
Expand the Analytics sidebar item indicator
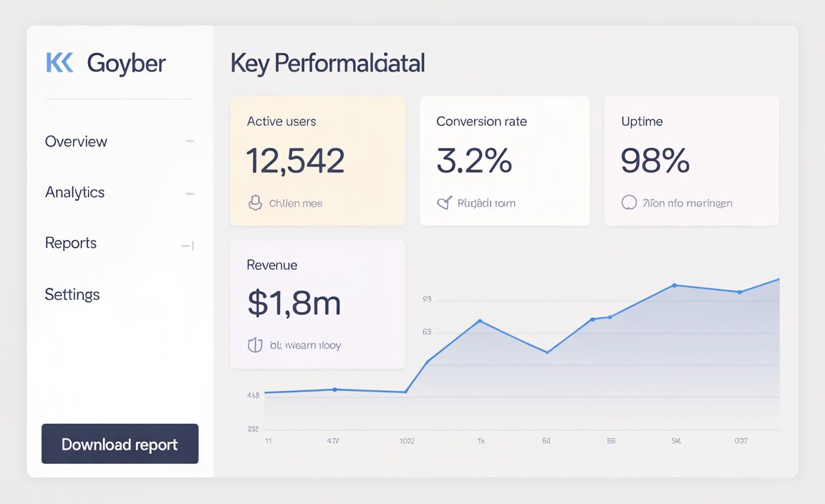point(190,193)
